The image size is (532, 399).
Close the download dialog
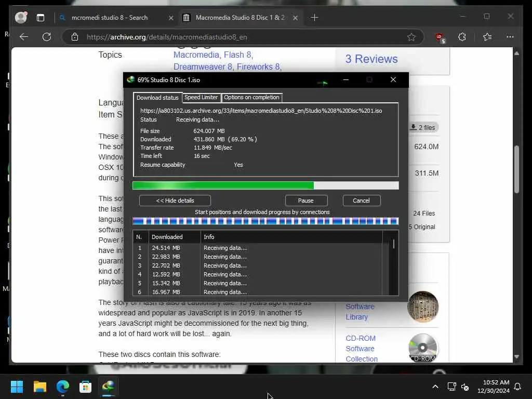click(393, 79)
